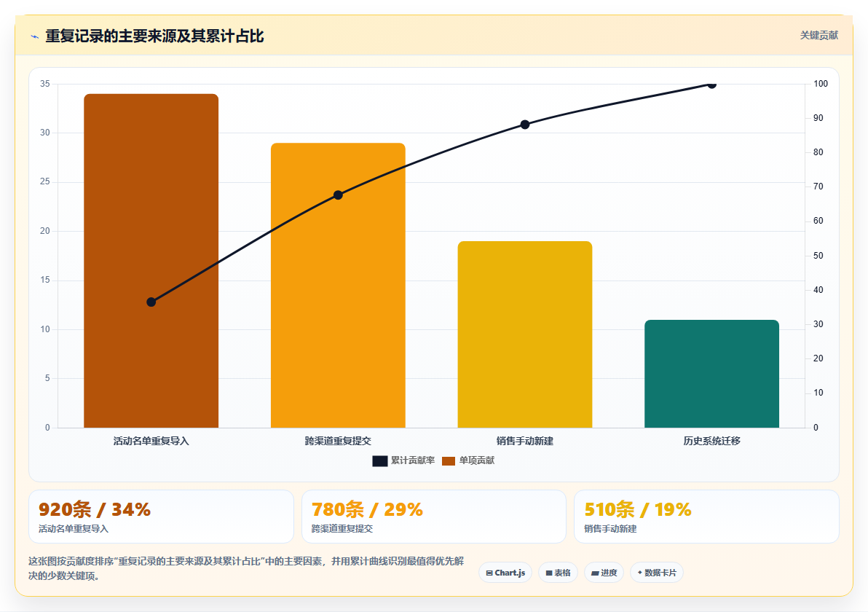
Task: Click the 数据卡片 tag chip
Action: tap(657, 573)
